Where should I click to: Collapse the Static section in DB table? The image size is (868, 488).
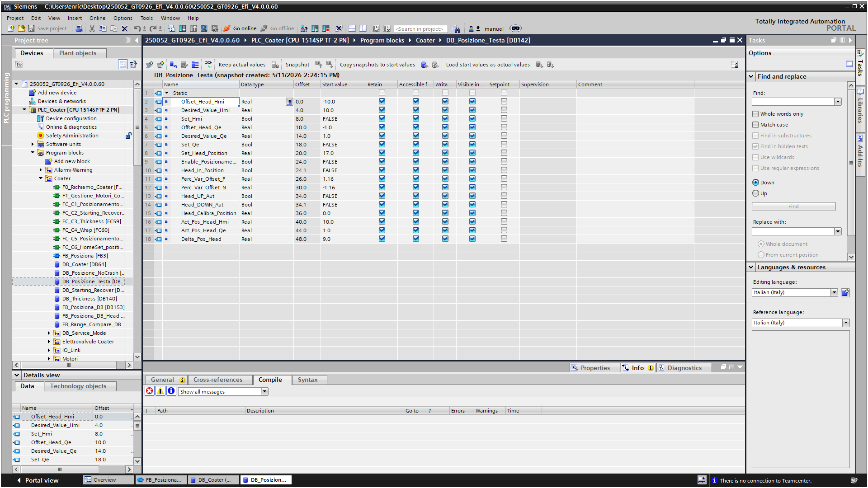click(167, 93)
